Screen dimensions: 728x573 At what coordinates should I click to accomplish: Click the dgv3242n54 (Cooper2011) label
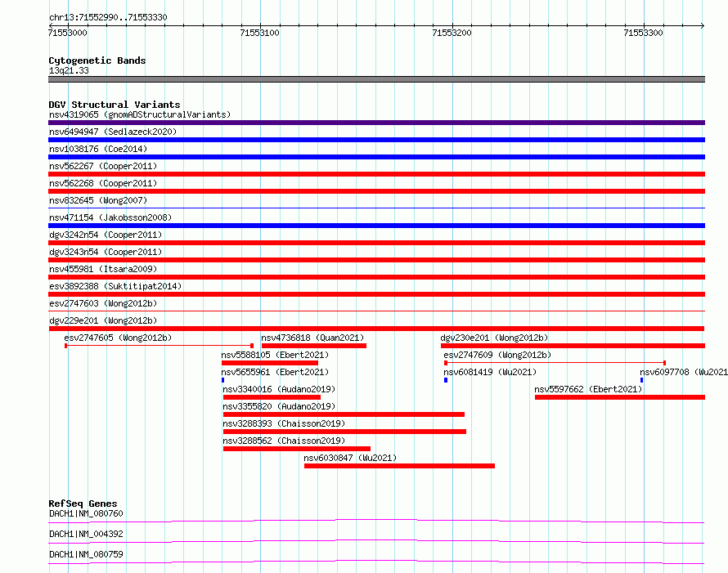pyautogui.click(x=106, y=235)
